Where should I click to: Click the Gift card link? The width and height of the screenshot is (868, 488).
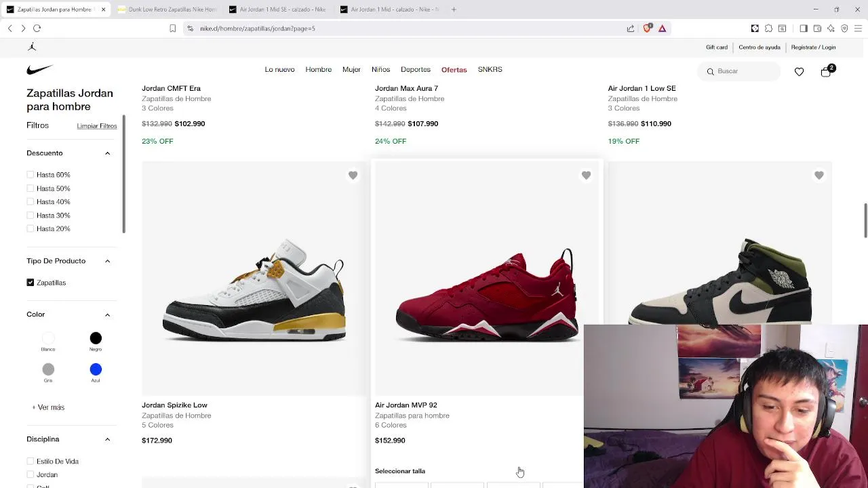coord(717,47)
